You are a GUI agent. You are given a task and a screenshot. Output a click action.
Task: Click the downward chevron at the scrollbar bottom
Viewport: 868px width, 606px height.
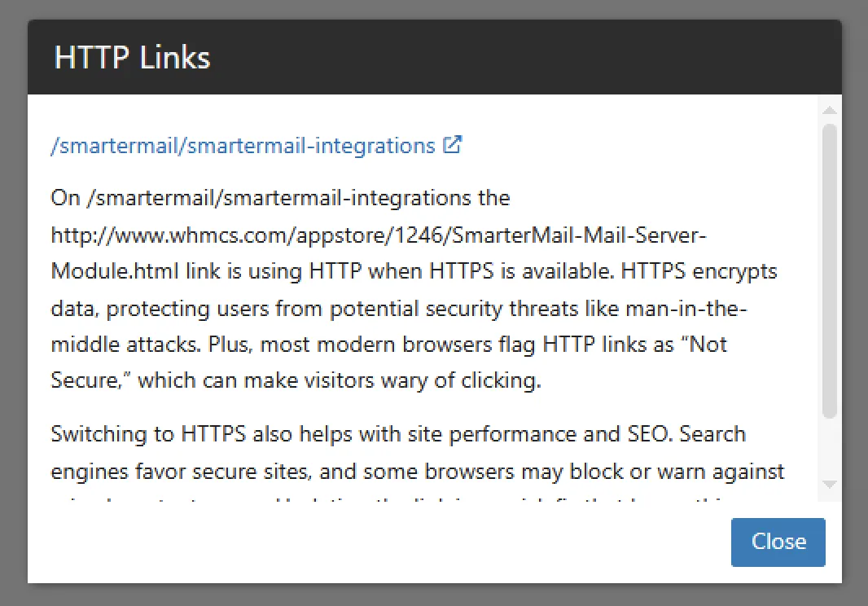pos(829,484)
